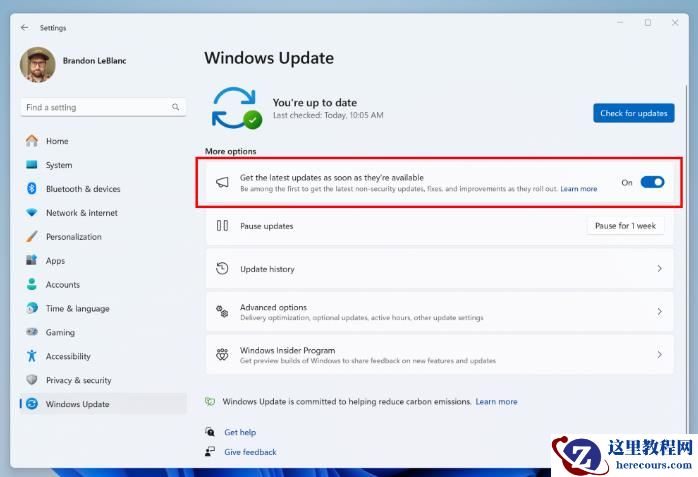Viewport: 698px width, 477px height.
Task: Expand Windows Insider Program chevron
Action: [x=659, y=354]
